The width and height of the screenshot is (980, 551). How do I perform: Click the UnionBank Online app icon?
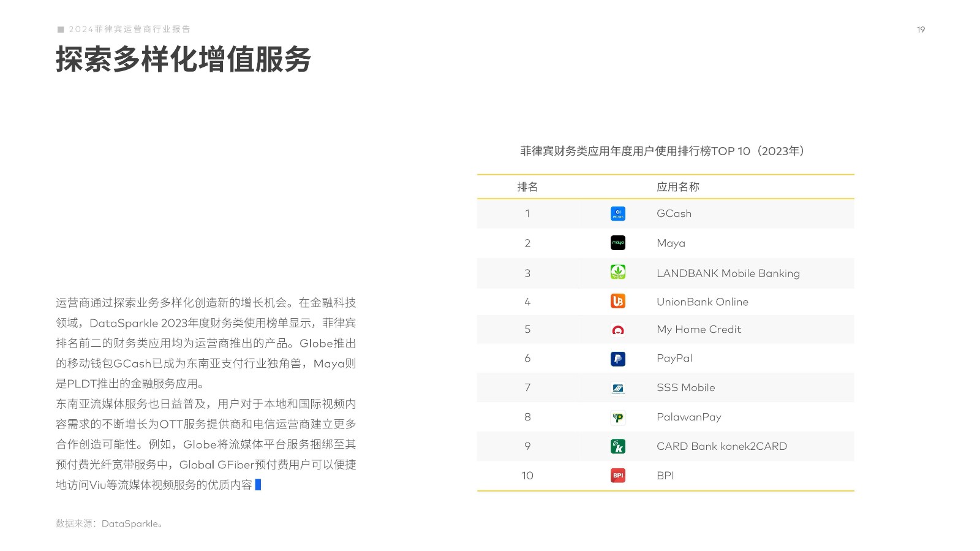618,301
